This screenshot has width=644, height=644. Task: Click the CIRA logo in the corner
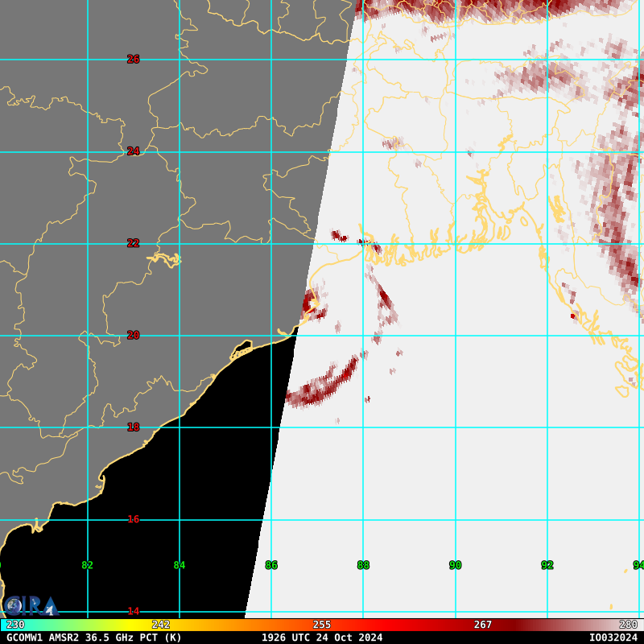click(x=31, y=605)
